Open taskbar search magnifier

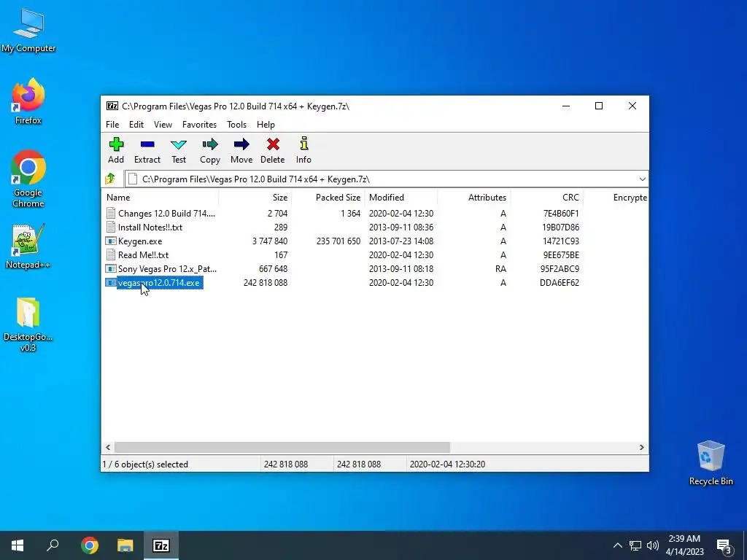[x=53, y=545]
